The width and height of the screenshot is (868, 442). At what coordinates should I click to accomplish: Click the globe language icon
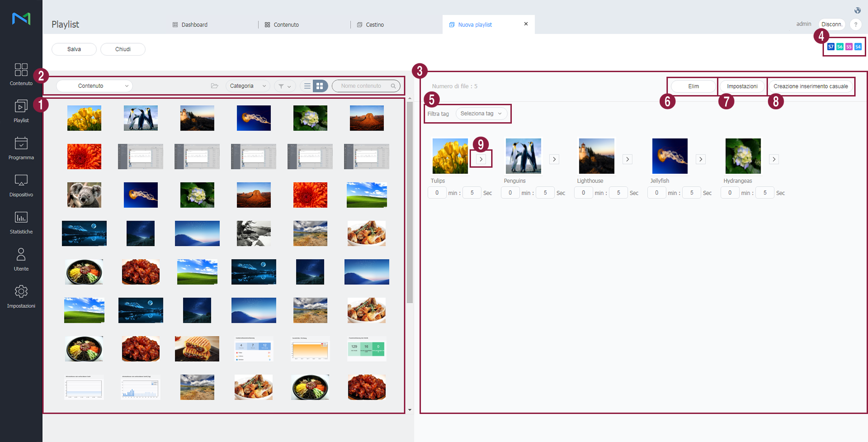point(857,11)
